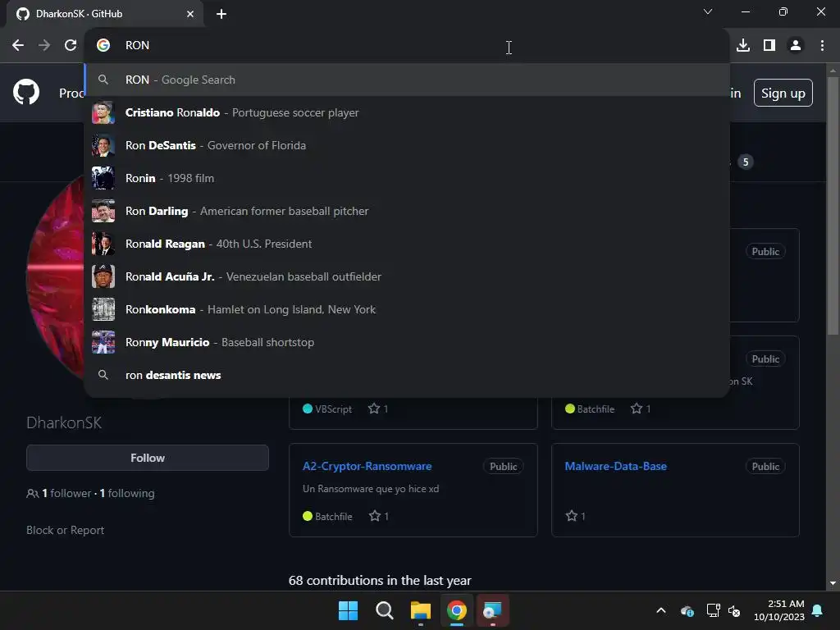Click the address bar containing RON
The height and width of the screenshot is (630, 840).
(x=407, y=46)
